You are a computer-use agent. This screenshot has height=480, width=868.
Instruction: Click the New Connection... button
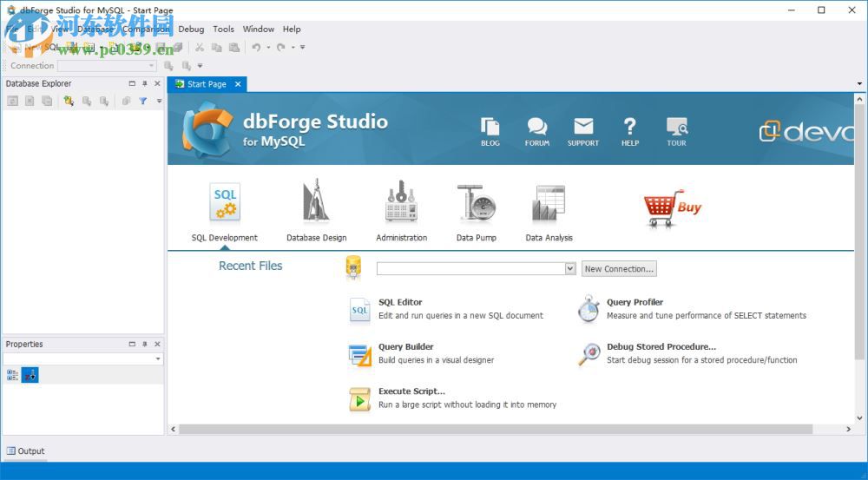click(619, 268)
